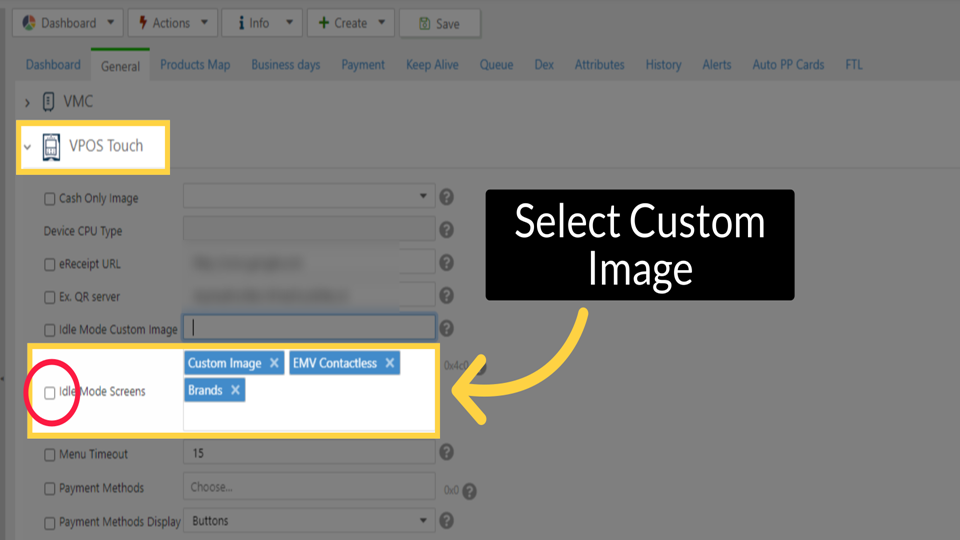This screenshot has height=540, width=960.
Task: Open the Alerts tab
Action: tap(717, 65)
